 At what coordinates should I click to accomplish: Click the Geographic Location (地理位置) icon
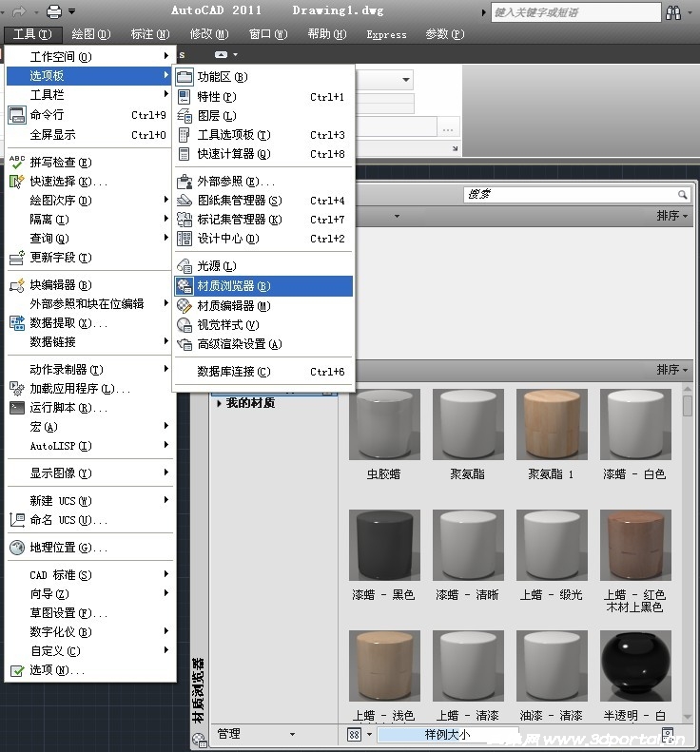pos(17,548)
